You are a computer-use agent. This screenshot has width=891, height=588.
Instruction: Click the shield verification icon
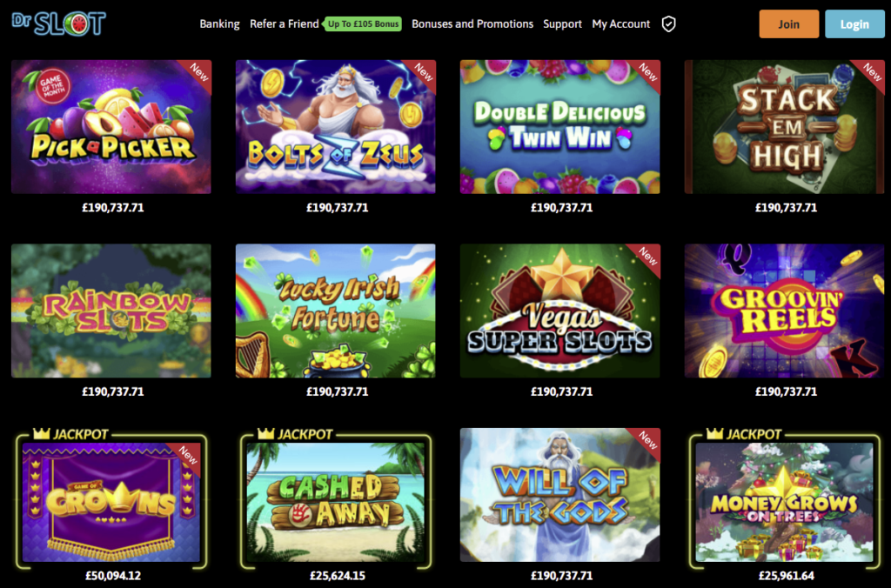(x=669, y=23)
